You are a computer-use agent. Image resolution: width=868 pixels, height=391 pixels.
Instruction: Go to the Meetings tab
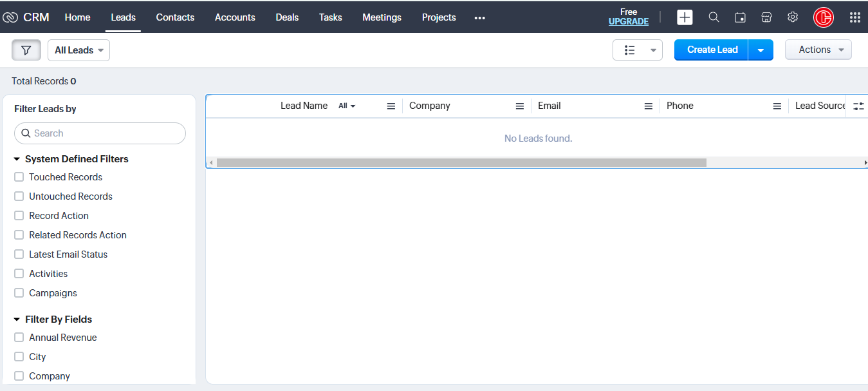point(382,17)
